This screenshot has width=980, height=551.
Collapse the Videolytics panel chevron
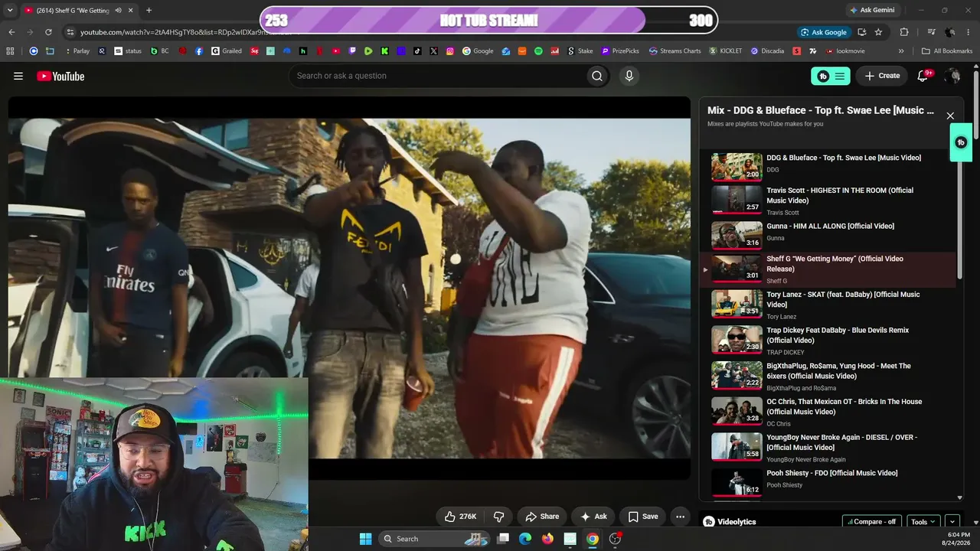tap(952, 522)
